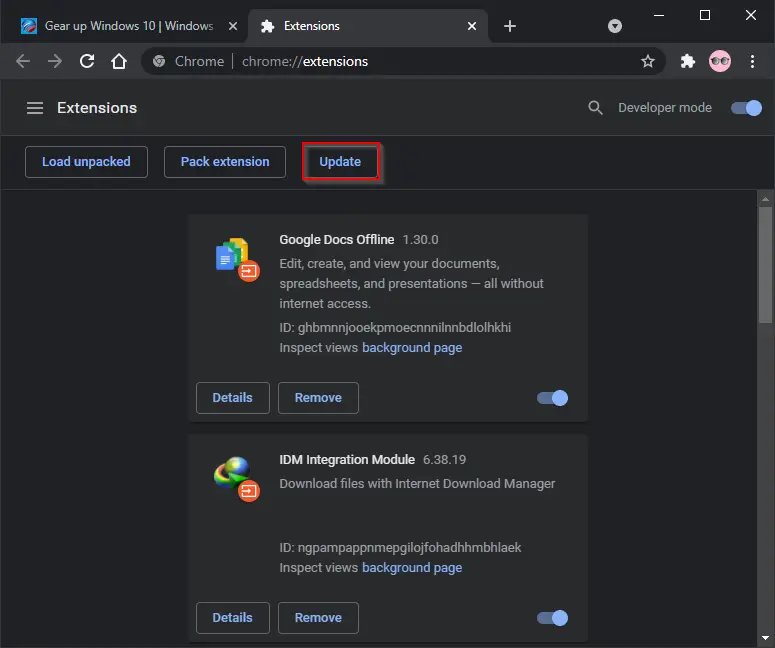Click version number 1.30.0
Viewport: 775px width, 648px height.
[420, 240]
